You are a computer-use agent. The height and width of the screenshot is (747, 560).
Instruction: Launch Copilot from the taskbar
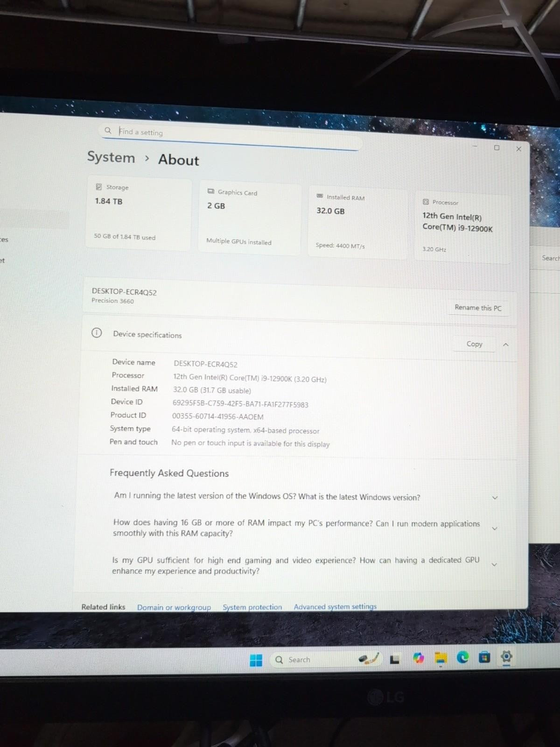419,658
